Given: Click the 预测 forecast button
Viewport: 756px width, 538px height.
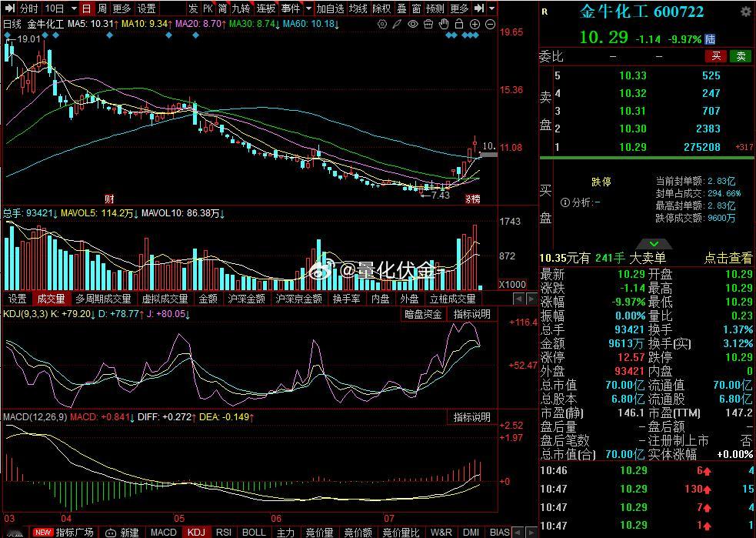Looking at the screenshot, I should pyautogui.click(x=435, y=8).
